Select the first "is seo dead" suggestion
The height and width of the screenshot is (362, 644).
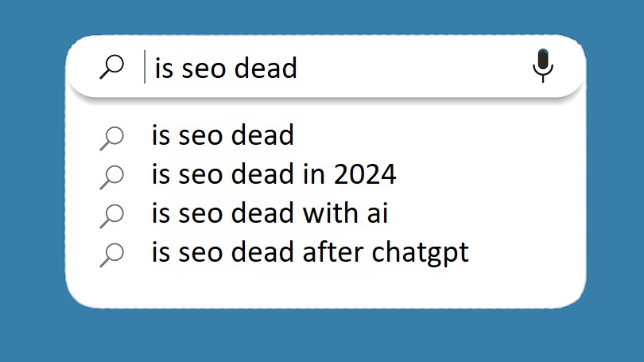click(223, 135)
